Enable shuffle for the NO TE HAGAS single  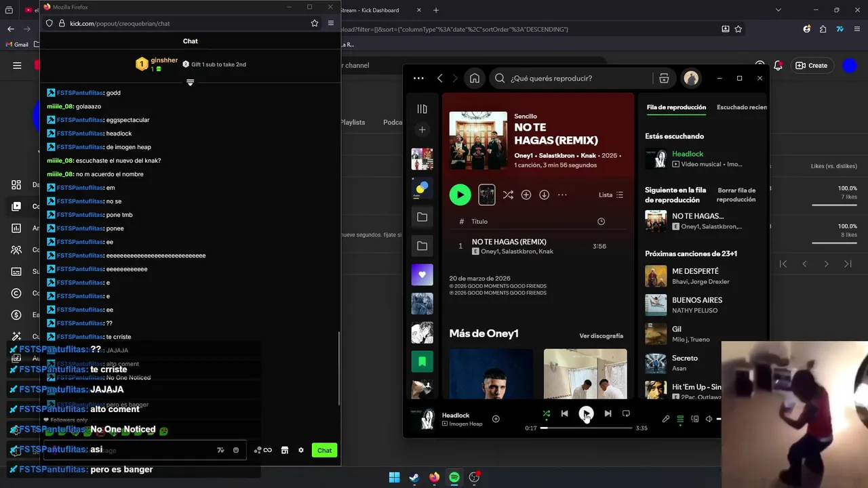pyautogui.click(x=508, y=195)
